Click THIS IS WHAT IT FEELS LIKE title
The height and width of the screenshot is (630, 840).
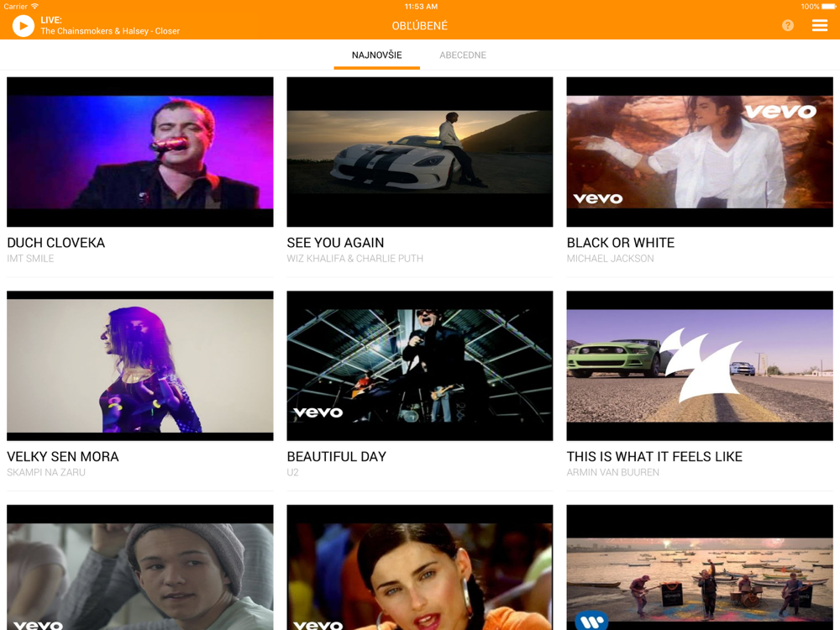[x=654, y=456]
